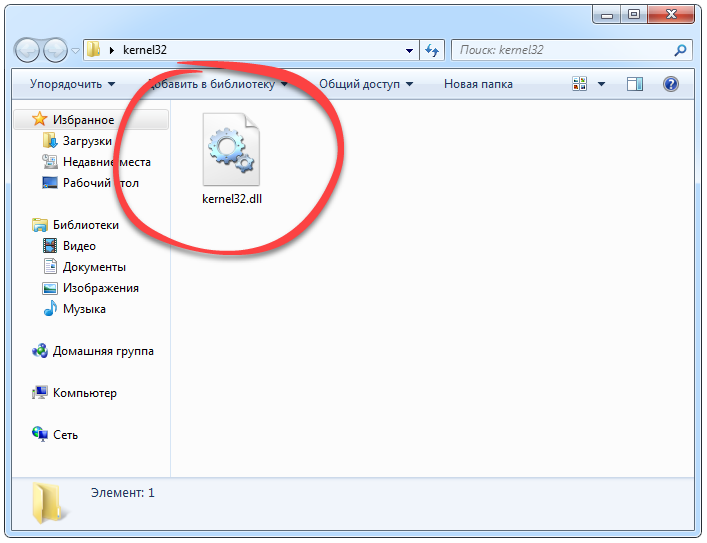
Task: Create folder with Новая папка
Action: pyautogui.click(x=478, y=84)
